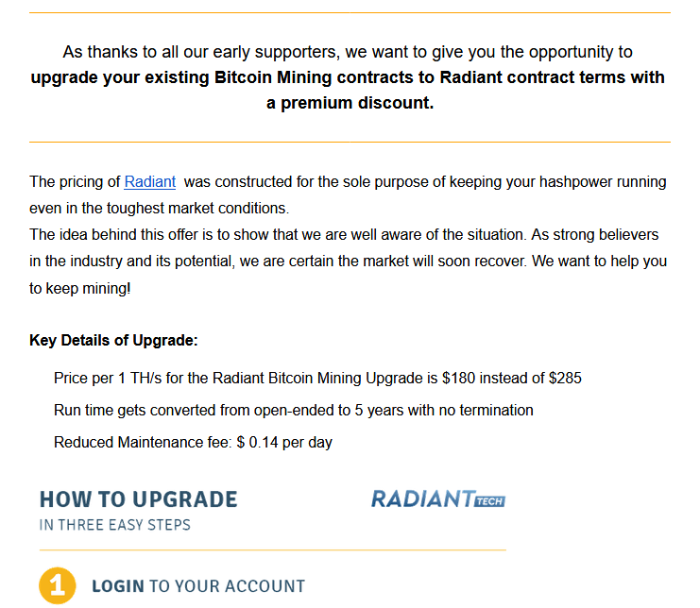This screenshot has height=608, width=700.
Task: Click the TECH badge in the logo
Action: 489,502
